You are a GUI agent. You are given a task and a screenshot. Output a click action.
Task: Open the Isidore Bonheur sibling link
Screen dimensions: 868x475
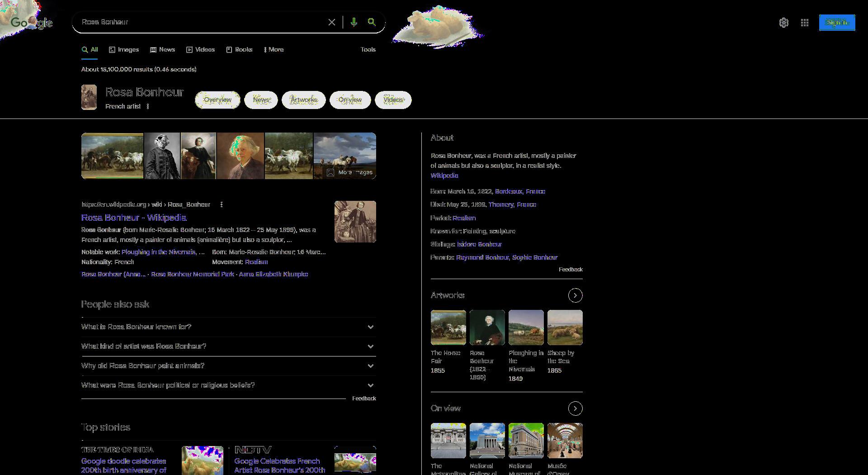point(479,244)
